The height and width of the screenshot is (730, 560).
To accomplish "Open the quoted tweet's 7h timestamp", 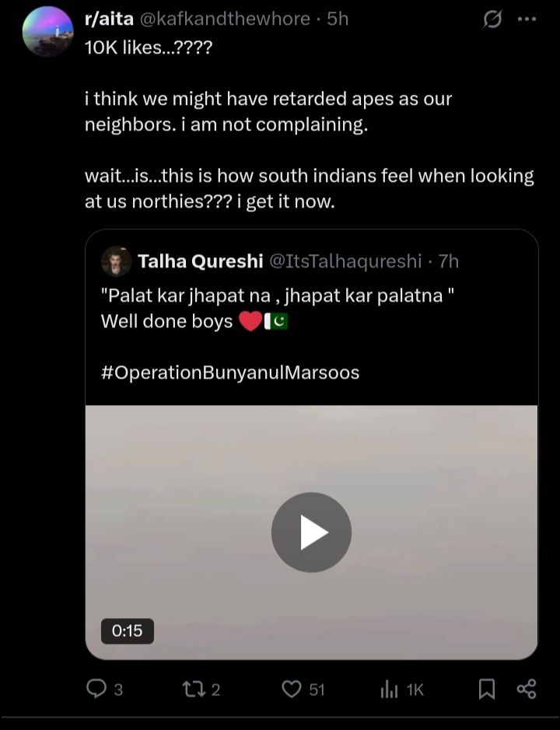I will click(449, 261).
